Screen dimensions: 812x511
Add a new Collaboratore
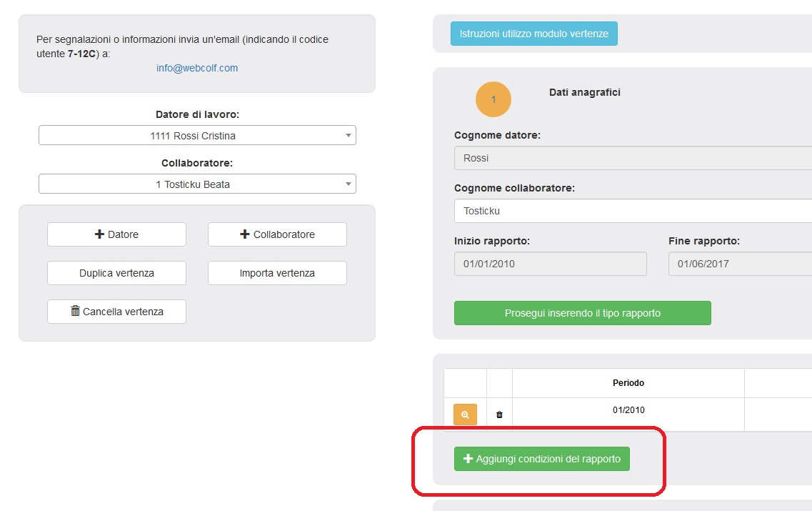click(x=277, y=234)
